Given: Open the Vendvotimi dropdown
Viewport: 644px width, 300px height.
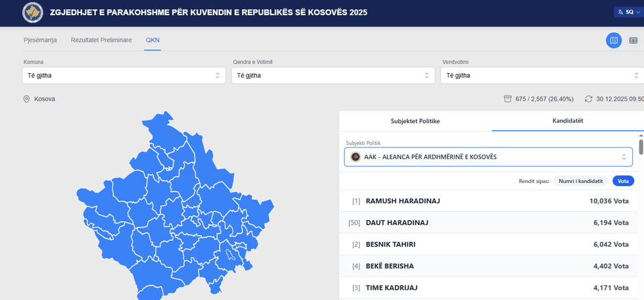Looking at the screenshot, I should pos(541,75).
